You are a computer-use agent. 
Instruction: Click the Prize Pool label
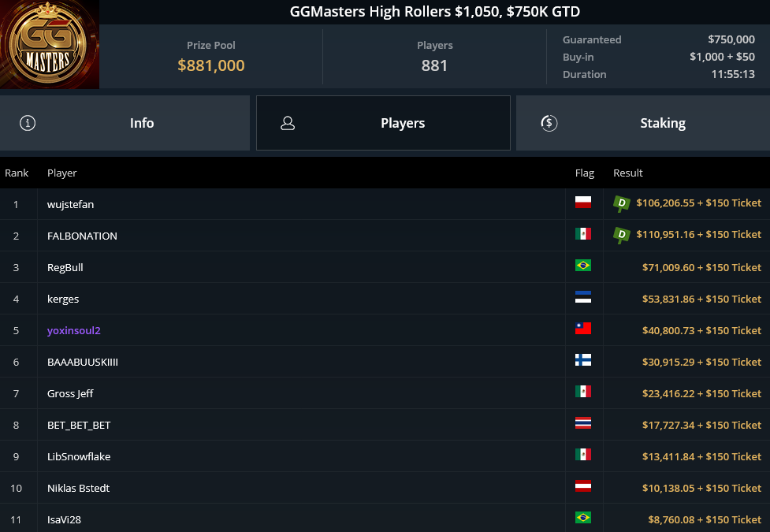(x=210, y=45)
